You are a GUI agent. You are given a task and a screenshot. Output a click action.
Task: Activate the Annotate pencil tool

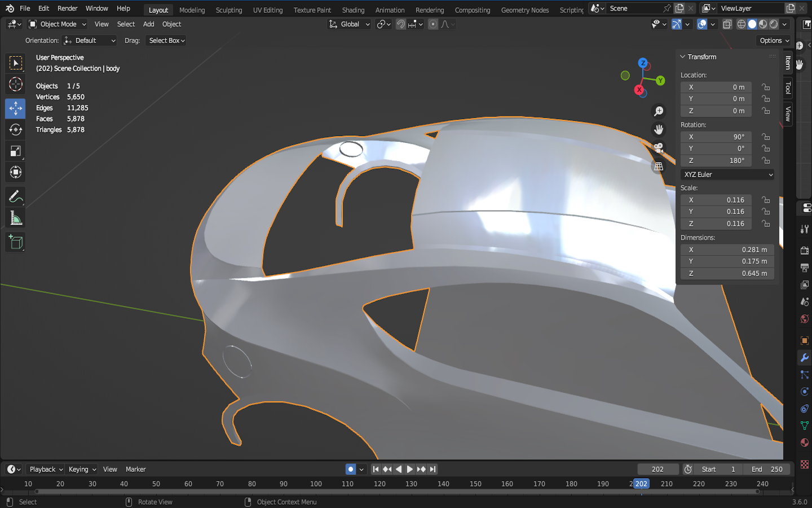(15, 196)
